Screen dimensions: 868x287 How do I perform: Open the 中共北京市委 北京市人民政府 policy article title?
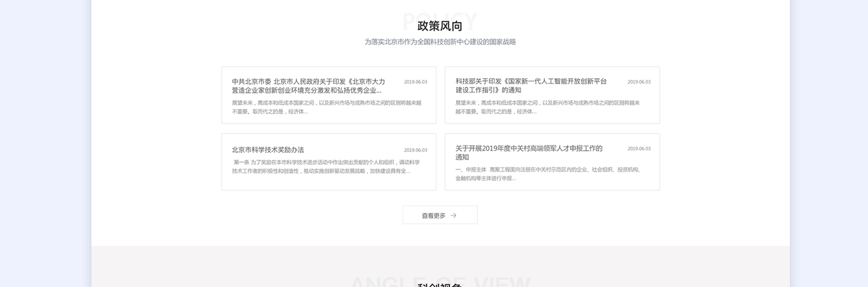(308, 81)
